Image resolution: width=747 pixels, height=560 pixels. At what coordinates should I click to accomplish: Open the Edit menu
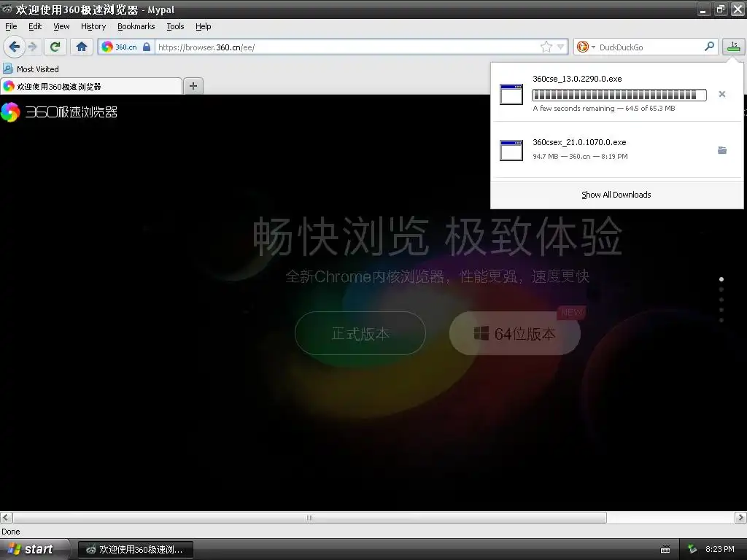pos(35,26)
